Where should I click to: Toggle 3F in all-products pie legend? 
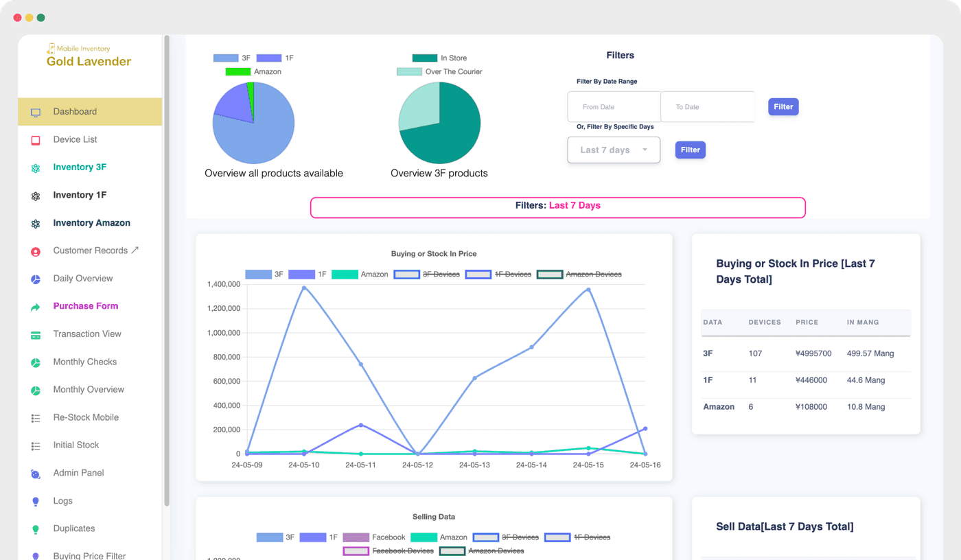click(232, 58)
